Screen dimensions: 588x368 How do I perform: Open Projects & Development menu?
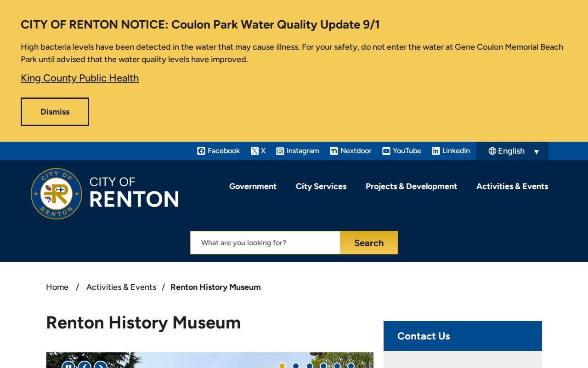[x=411, y=186]
